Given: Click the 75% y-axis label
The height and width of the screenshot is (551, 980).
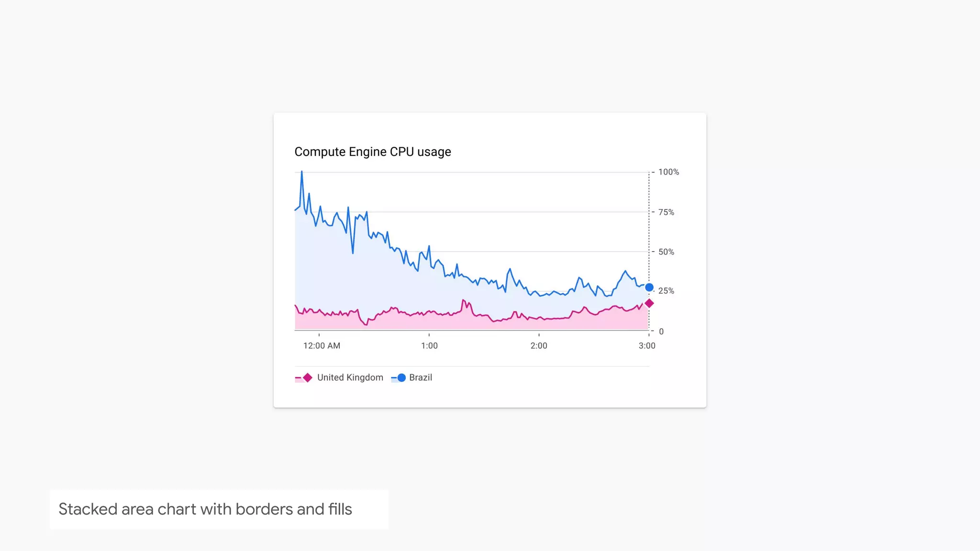Looking at the screenshot, I should coord(666,212).
